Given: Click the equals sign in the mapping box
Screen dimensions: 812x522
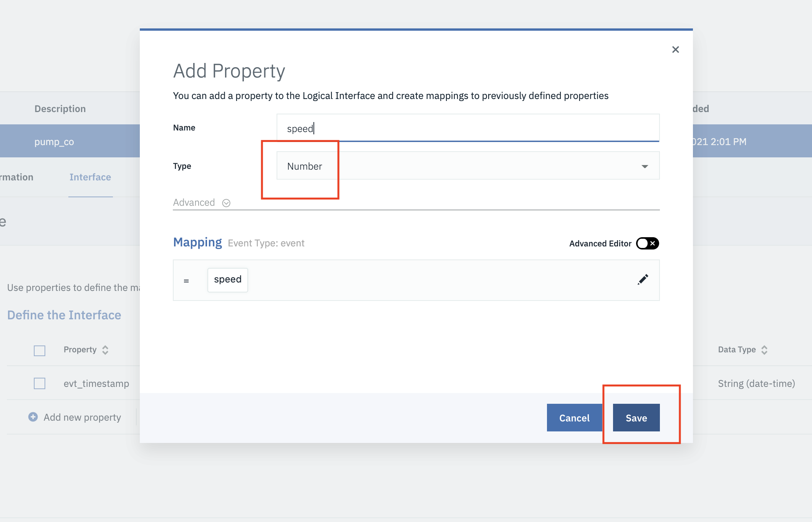Looking at the screenshot, I should [x=186, y=281].
